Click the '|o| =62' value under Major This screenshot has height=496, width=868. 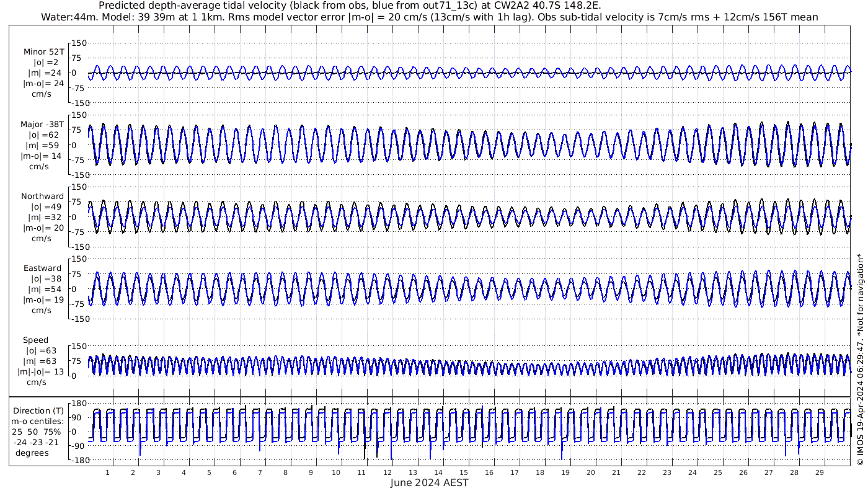point(45,135)
